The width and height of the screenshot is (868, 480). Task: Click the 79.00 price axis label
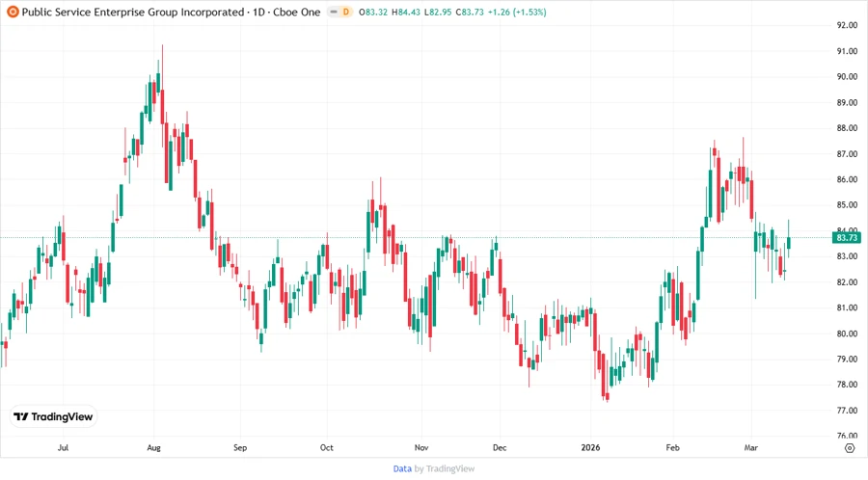(x=847, y=359)
